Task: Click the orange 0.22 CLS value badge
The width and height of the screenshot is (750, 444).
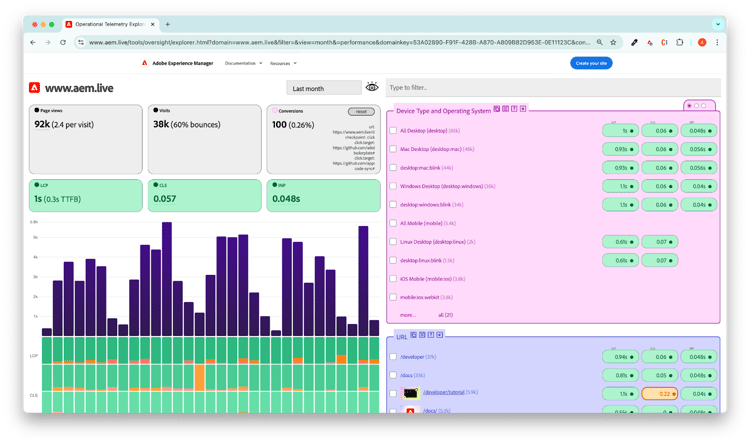Action: pos(660,393)
